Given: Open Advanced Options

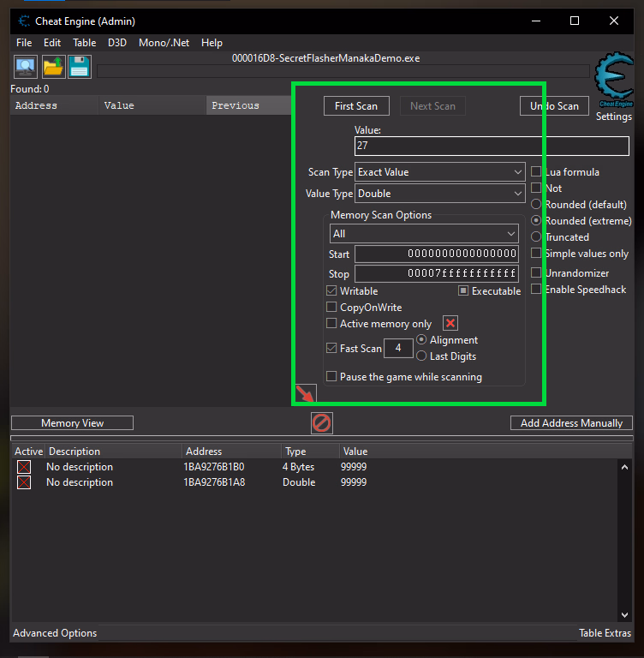Looking at the screenshot, I should coord(55,633).
